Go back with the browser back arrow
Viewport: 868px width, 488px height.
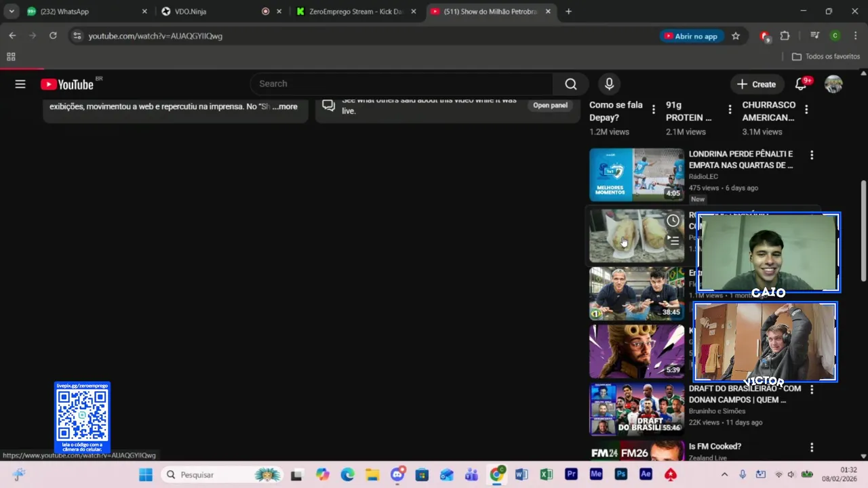(12, 36)
